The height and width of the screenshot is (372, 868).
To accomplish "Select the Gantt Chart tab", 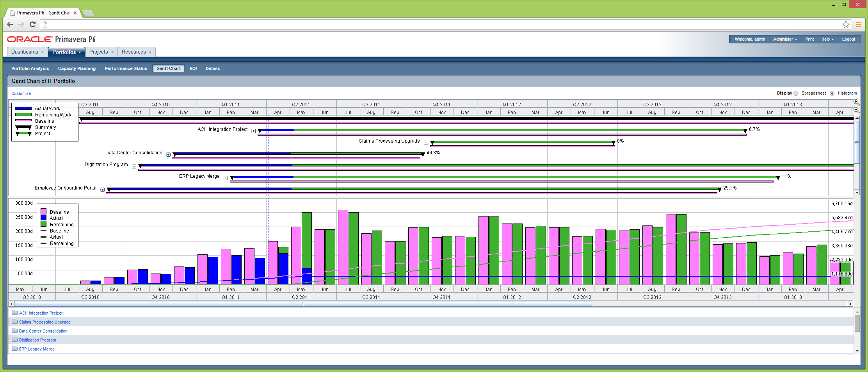I will tap(169, 68).
